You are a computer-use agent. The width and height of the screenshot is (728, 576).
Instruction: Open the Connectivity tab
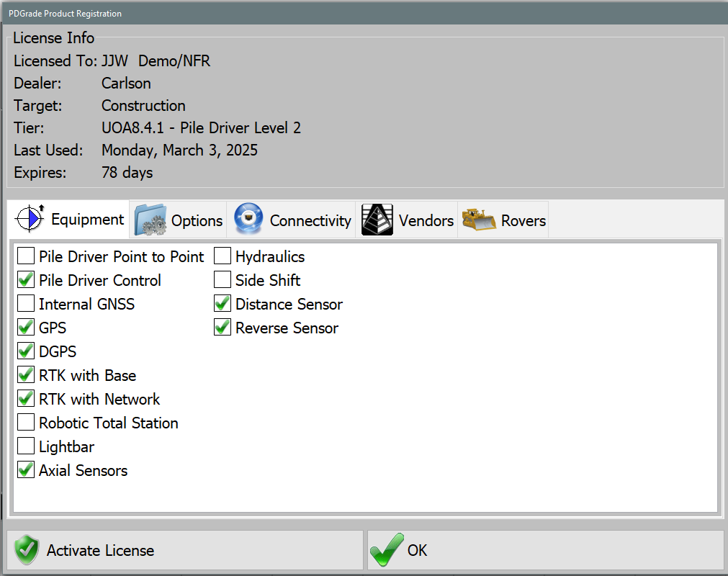coord(310,220)
